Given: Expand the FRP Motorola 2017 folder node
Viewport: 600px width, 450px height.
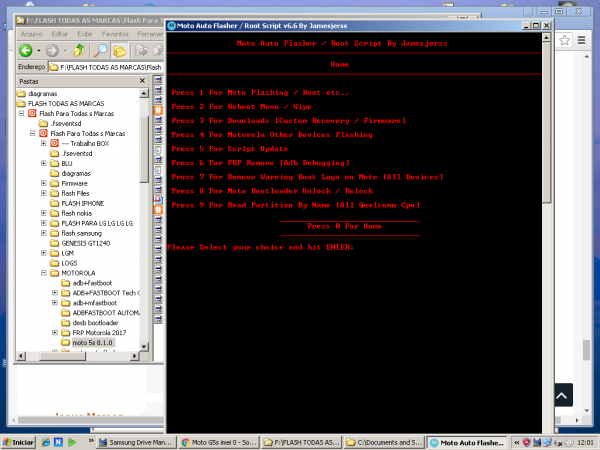Looking at the screenshot, I should (x=55, y=333).
